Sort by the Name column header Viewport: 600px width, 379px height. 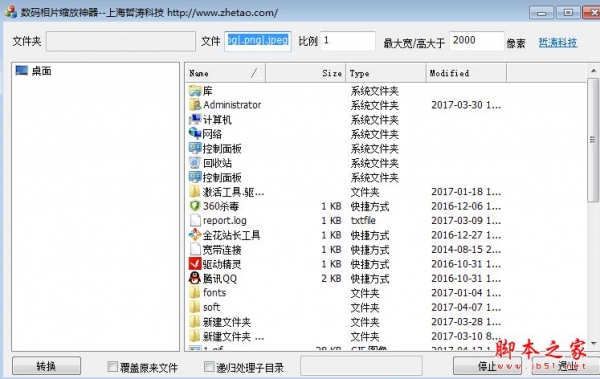pos(225,73)
